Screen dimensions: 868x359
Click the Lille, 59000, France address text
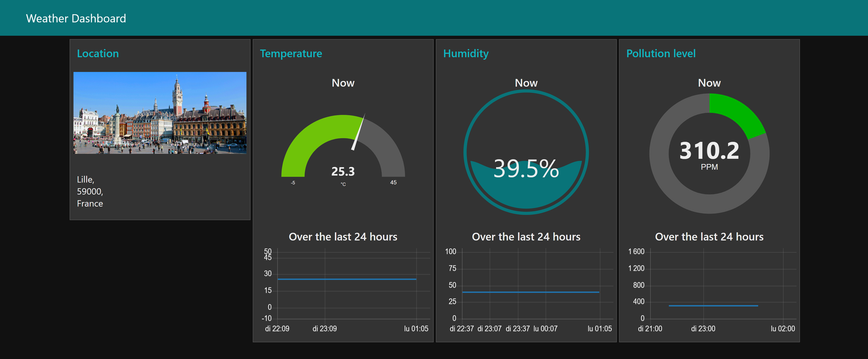coord(90,191)
